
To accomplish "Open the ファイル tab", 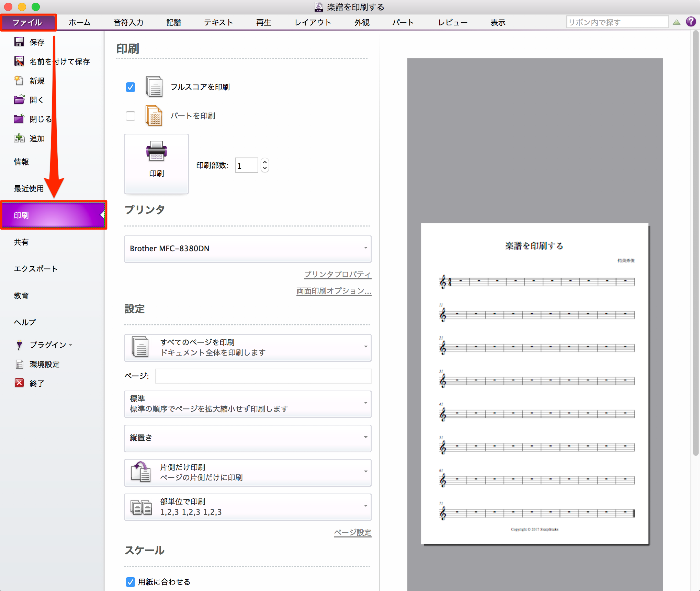I will pyautogui.click(x=28, y=22).
